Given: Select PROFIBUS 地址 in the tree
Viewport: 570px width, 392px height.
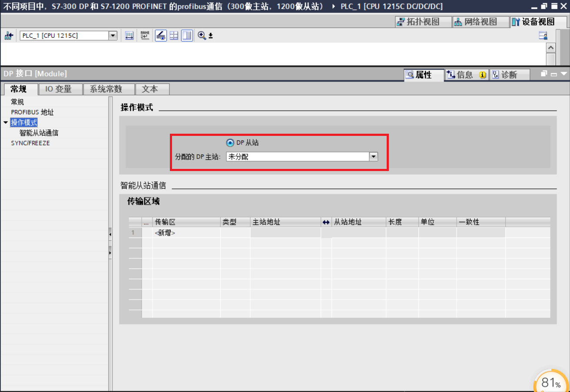Looking at the screenshot, I should pos(33,112).
